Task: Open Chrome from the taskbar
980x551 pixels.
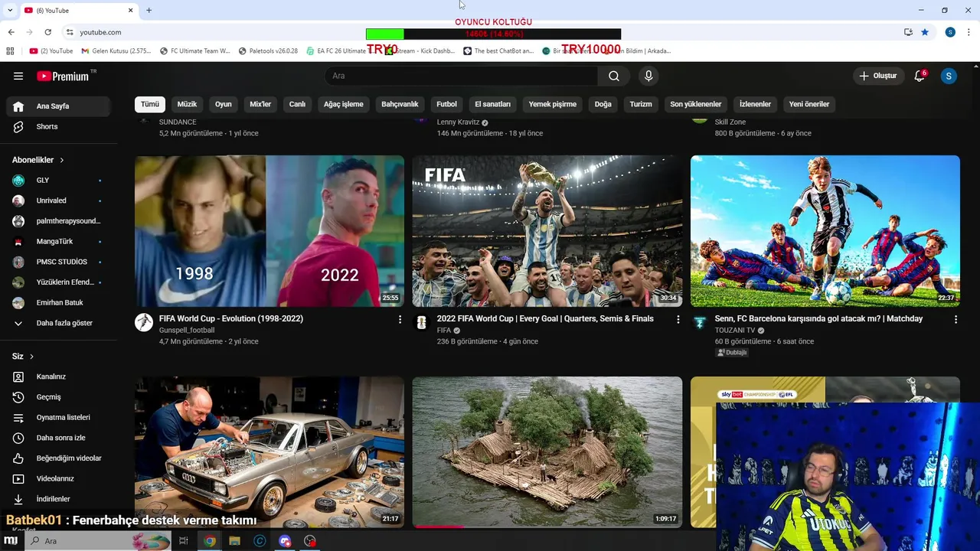Action: tap(209, 541)
